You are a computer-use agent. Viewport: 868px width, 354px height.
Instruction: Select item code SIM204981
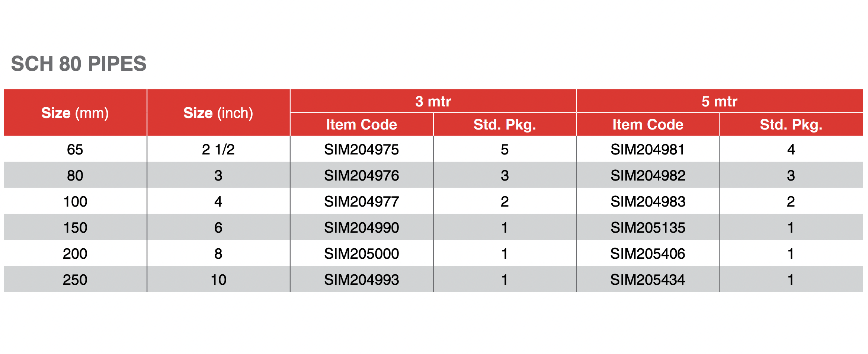click(x=648, y=150)
